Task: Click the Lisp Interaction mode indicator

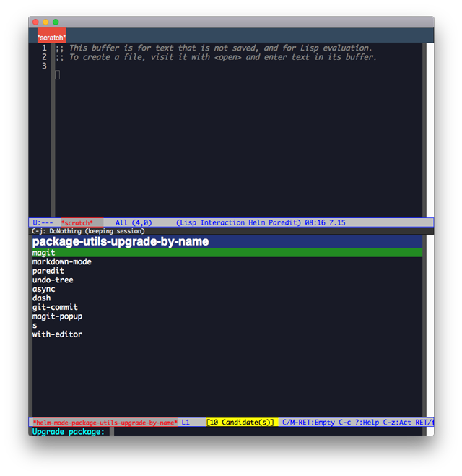Action: [211, 222]
